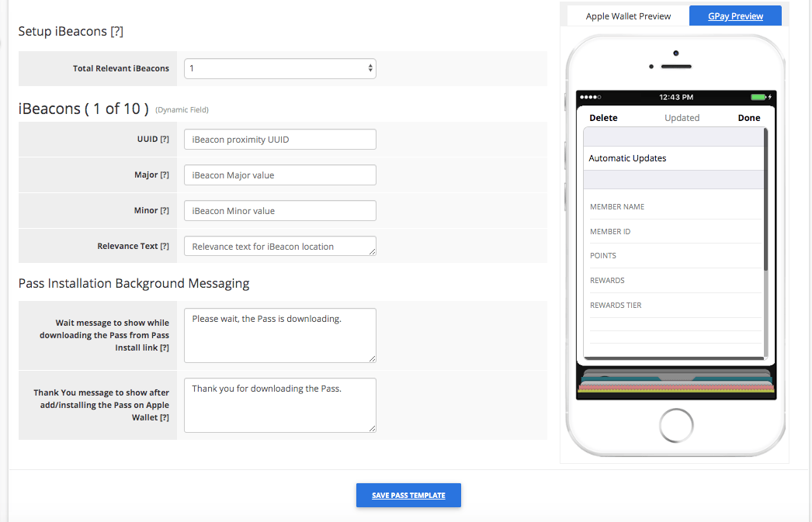Viewport: 812px width, 522px height.
Task: Switch to the Apple Wallet Preview tab
Action: pos(628,15)
